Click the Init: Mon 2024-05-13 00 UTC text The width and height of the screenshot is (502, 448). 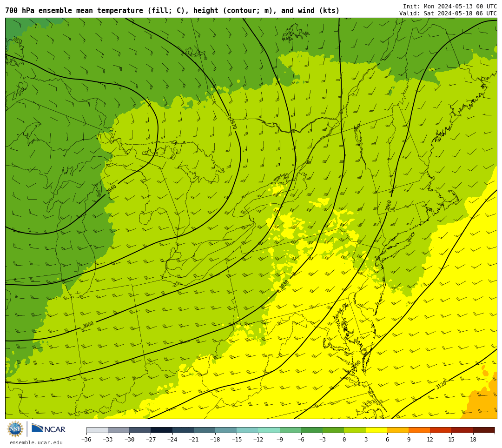pos(450,7)
